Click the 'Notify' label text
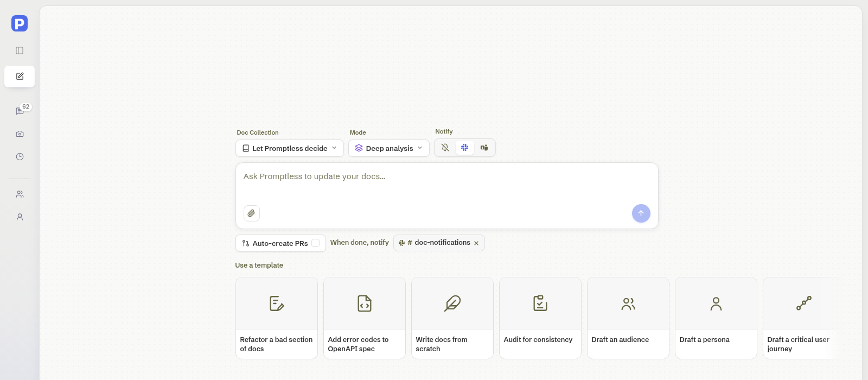 (x=444, y=131)
